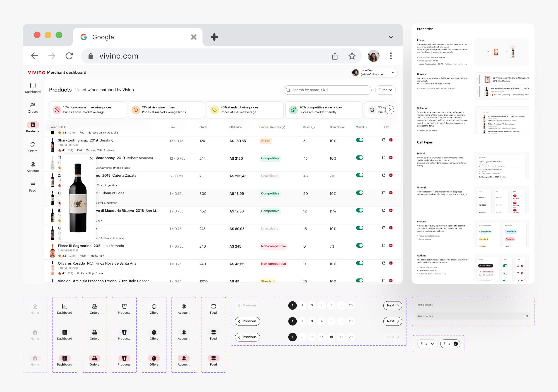Open the Filter dropdown beside the search field
The image size is (558, 392).
pos(385,90)
